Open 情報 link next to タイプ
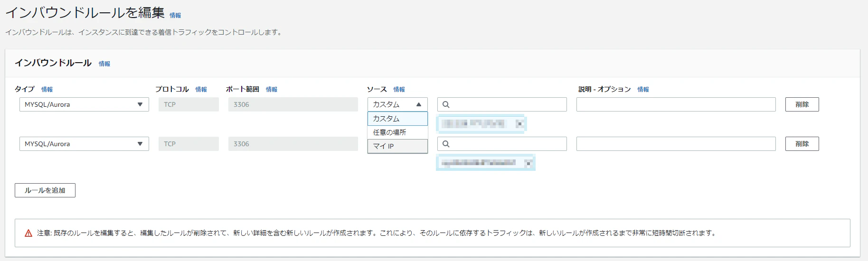Screen dimensions: 868x261 [47, 89]
